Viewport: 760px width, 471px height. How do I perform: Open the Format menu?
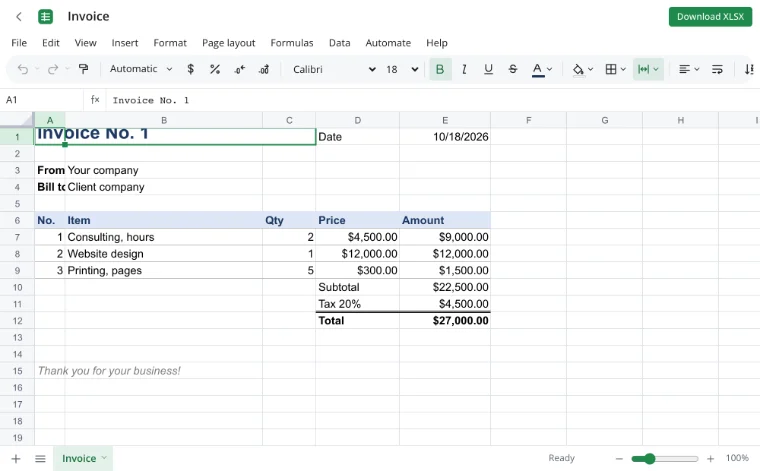170,43
